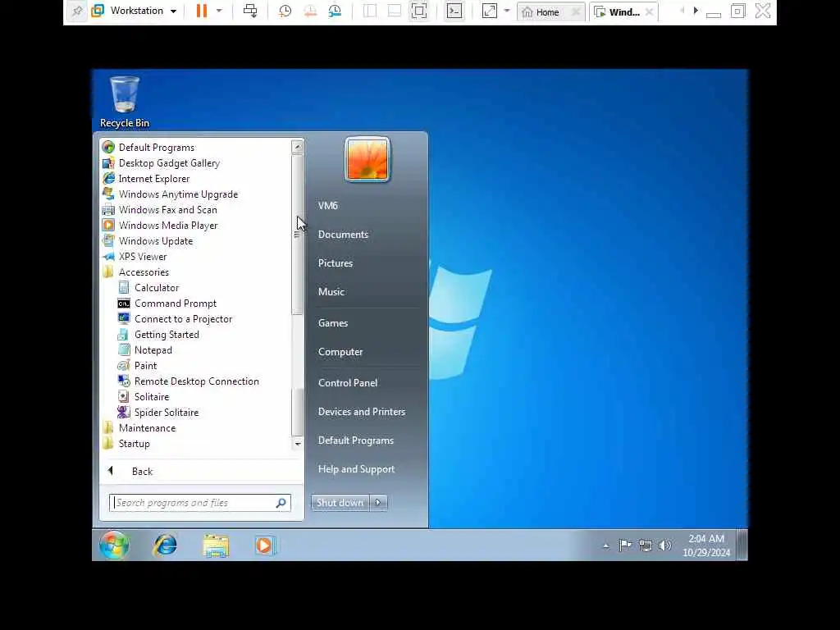Open Pictures from the Start menu
Viewport: 840px width, 630px height.
[x=336, y=263]
